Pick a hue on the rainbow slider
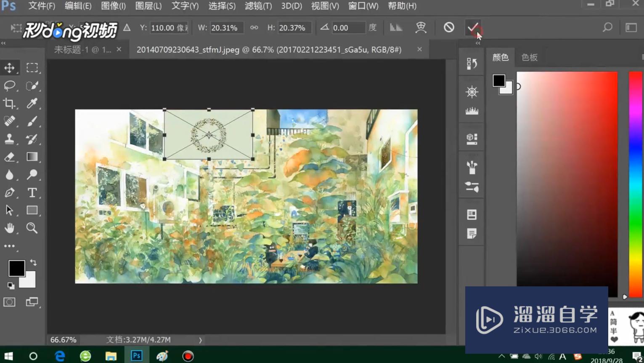This screenshot has width=644, height=363. [x=636, y=184]
